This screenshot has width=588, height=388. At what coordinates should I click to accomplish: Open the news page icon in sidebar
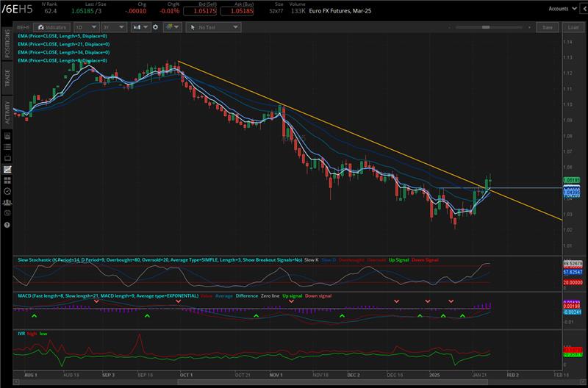7,136
